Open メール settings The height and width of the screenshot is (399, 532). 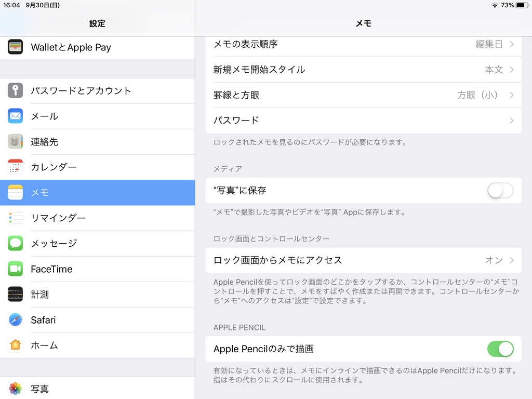coord(97,116)
